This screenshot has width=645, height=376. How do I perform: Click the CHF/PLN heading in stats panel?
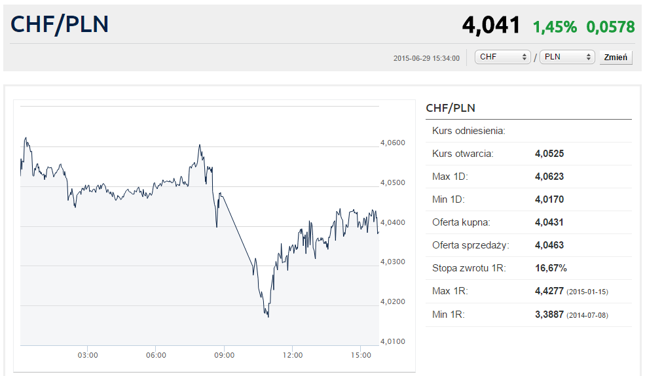click(450, 108)
